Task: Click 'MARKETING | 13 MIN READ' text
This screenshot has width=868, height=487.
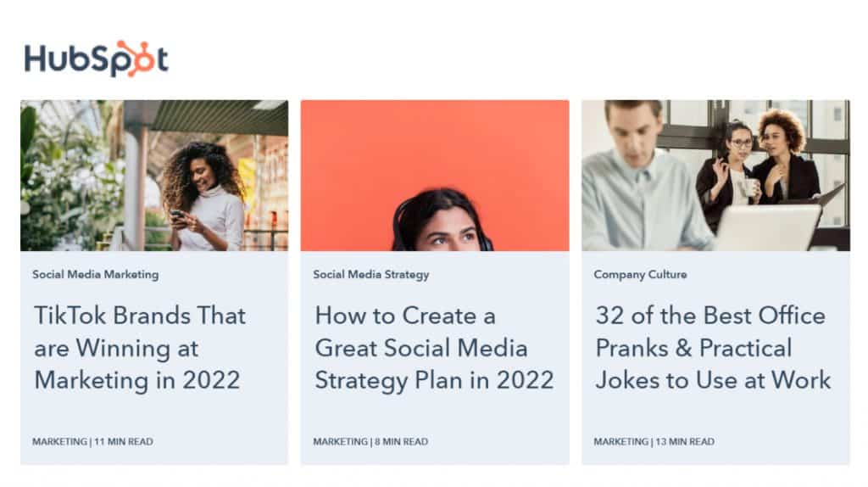Action: click(654, 441)
